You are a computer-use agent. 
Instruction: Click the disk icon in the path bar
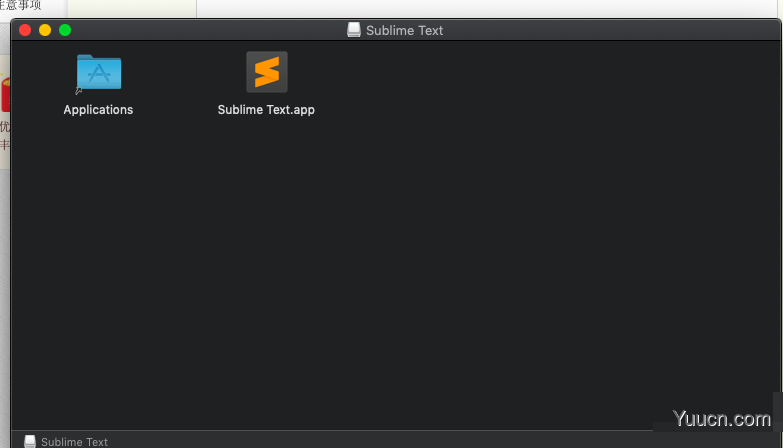coord(30,442)
